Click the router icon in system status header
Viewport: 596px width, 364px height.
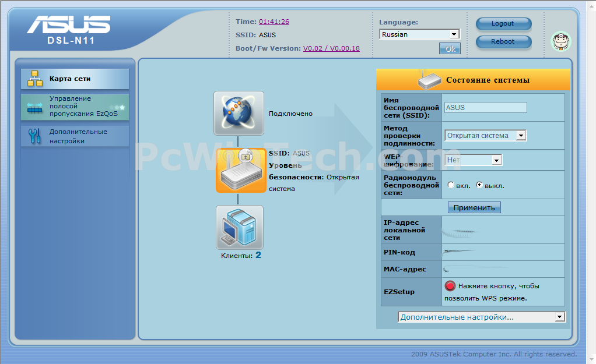pyautogui.click(x=429, y=79)
